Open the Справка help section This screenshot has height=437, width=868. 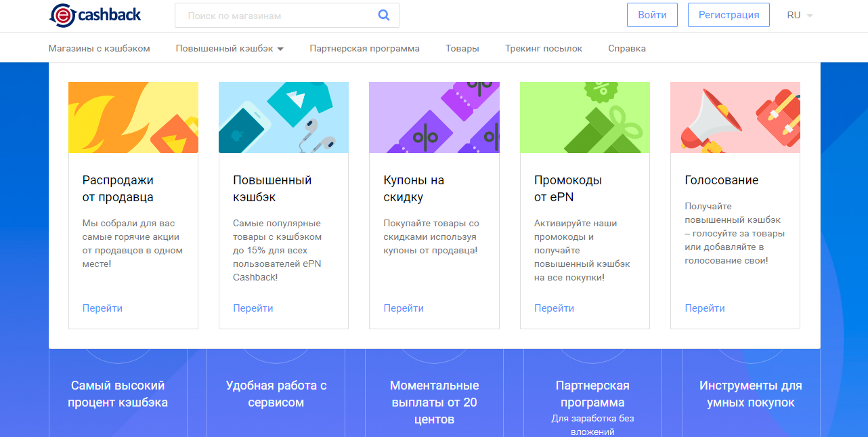coord(626,49)
